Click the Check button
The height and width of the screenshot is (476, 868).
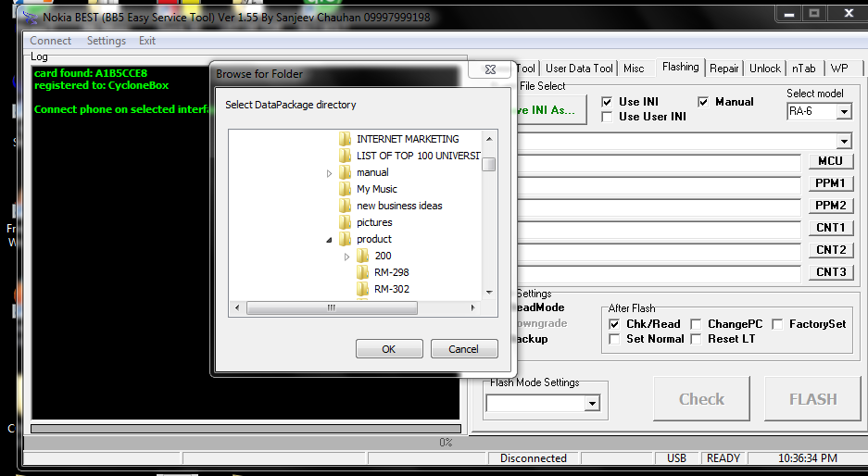coord(701,399)
